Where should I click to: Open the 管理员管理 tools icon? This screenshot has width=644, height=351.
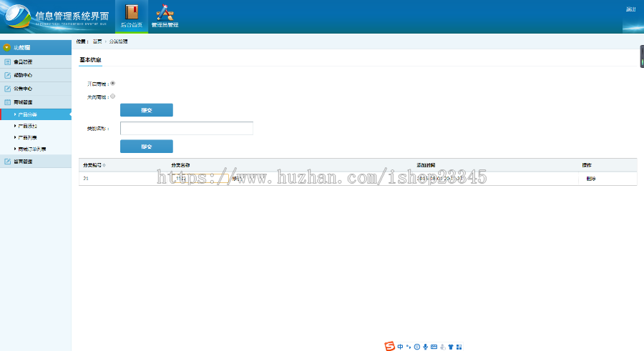(x=165, y=12)
